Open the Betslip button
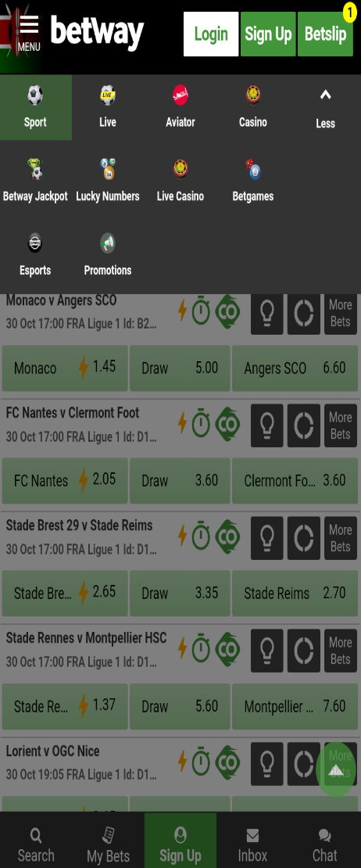Image resolution: width=361 pixels, height=868 pixels. [326, 34]
